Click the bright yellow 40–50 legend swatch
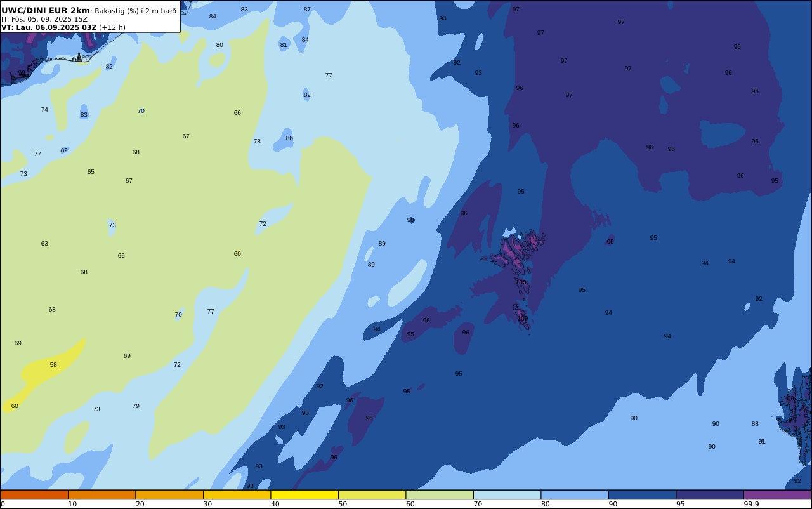812x509 pixels. (x=304, y=494)
